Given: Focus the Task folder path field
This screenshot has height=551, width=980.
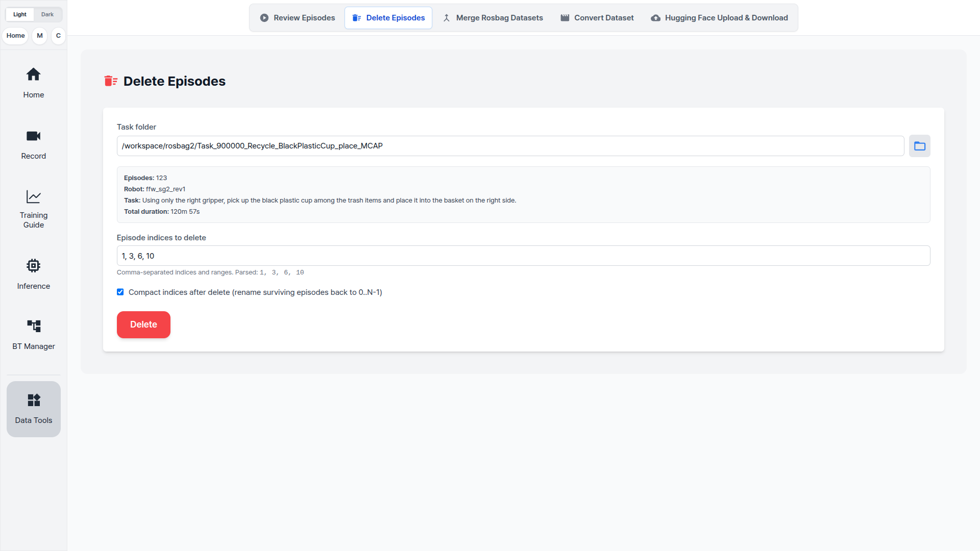Looking at the screenshot, I should [510, 146].
